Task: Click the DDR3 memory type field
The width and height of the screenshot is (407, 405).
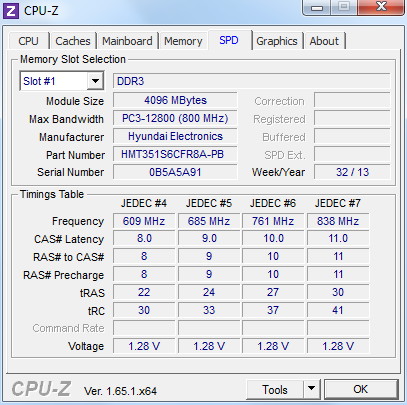Action: click(x=251, y=81)
